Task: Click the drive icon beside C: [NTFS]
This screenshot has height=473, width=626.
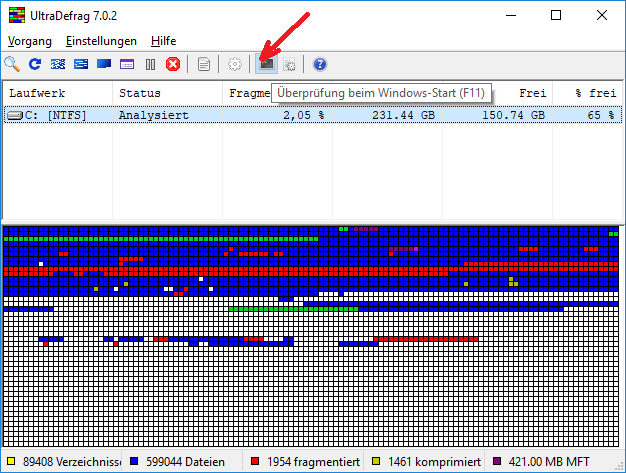Action: [x=16, y=115]
